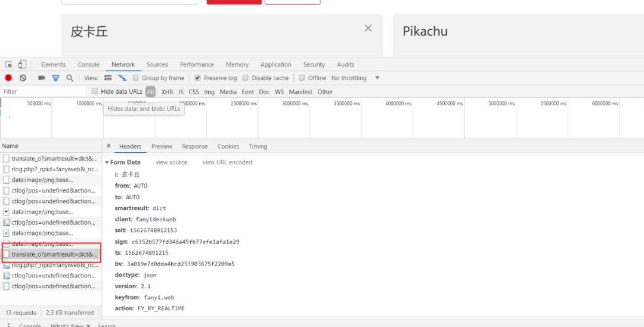Open the Response detail tab

[194, 146]
